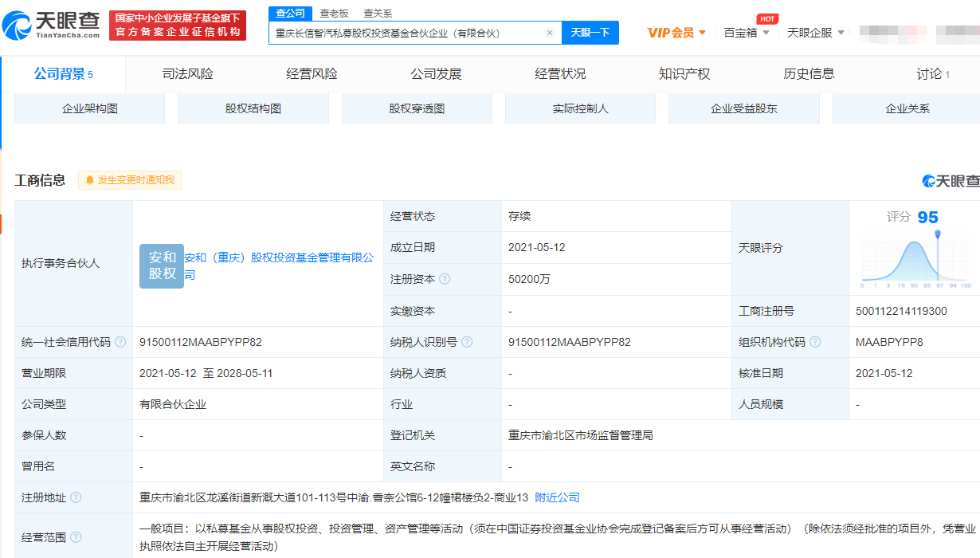
Task: Open the 附近公司 link
Action: (x=557, y=497)
